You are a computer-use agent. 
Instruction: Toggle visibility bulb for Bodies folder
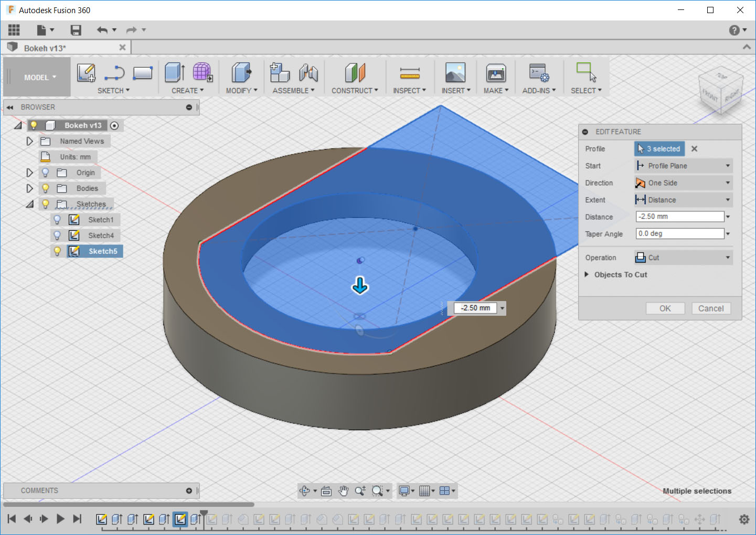click(46, 188)
